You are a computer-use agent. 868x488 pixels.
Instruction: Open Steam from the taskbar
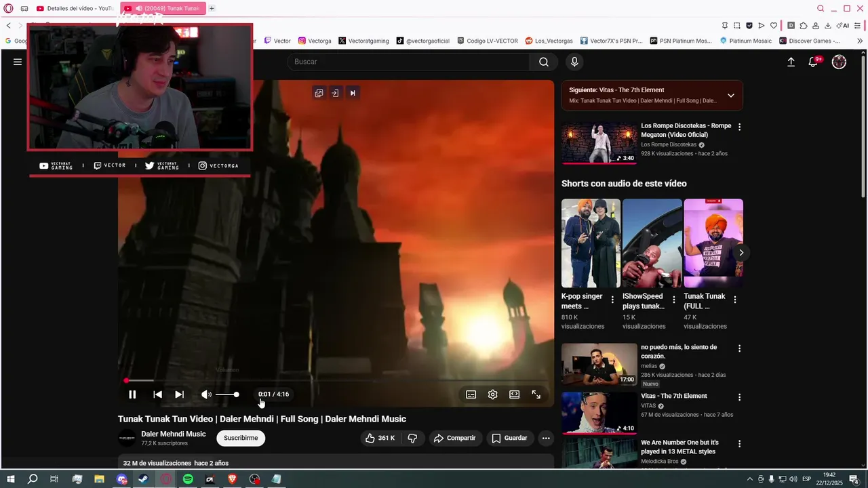pos(143,479)
